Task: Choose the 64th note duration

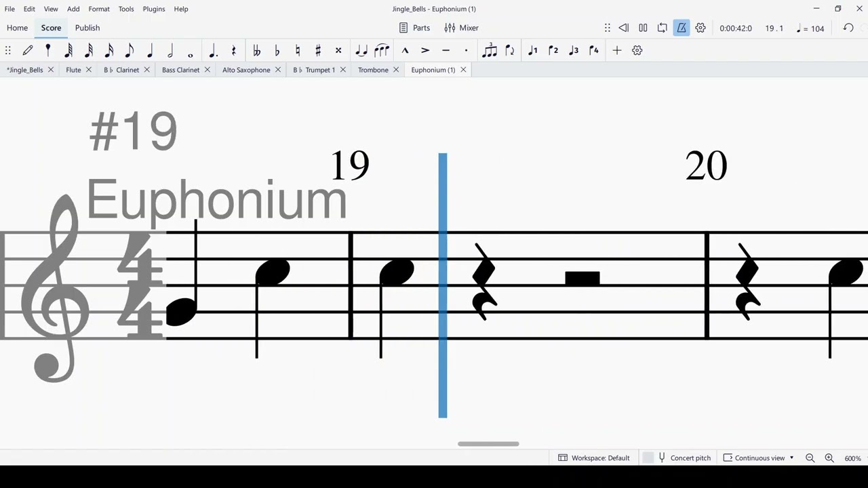Action: click(68, 50)
